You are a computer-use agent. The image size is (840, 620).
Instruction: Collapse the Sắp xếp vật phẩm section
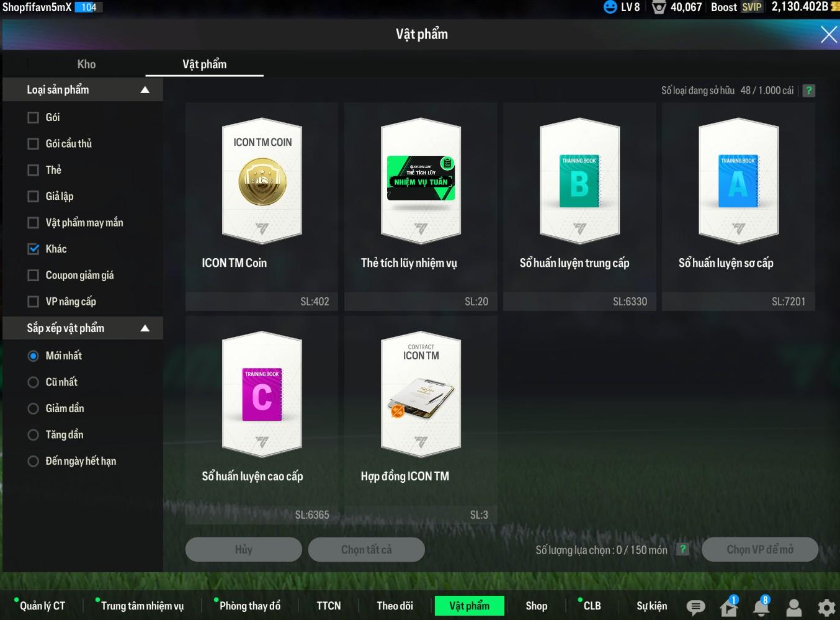(x=145, y=328)
